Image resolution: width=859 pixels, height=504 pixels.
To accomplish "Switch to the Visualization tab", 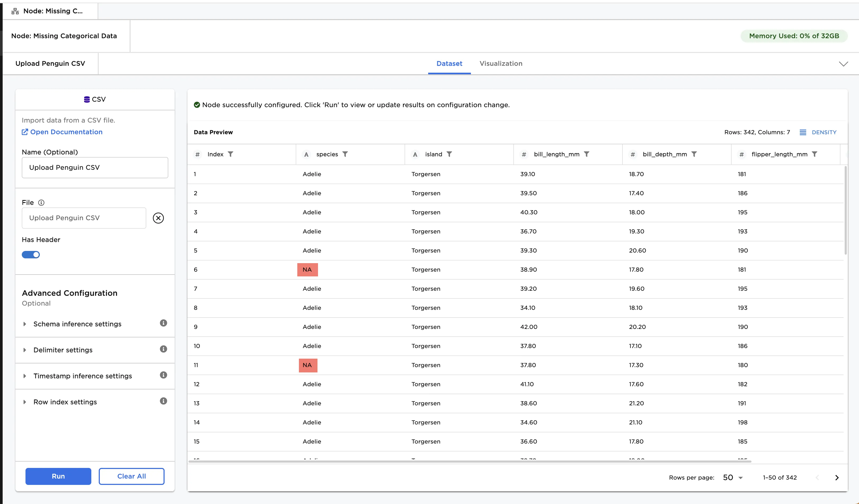I will (x=501, y=63).
